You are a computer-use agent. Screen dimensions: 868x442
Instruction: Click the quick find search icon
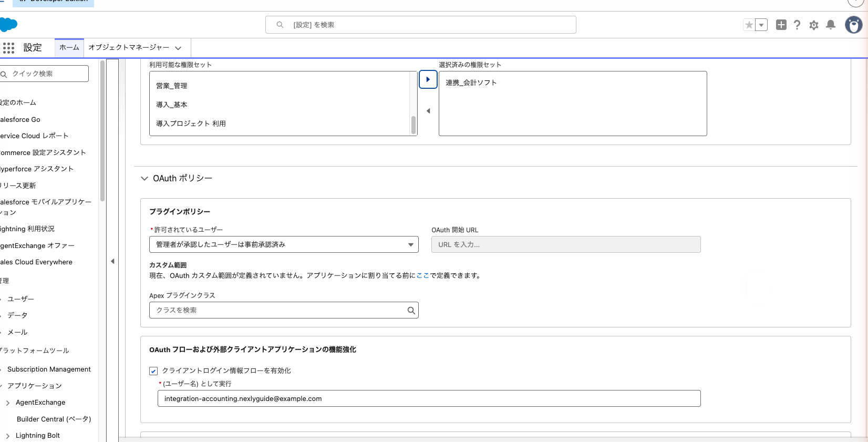(x=4, y=74)
